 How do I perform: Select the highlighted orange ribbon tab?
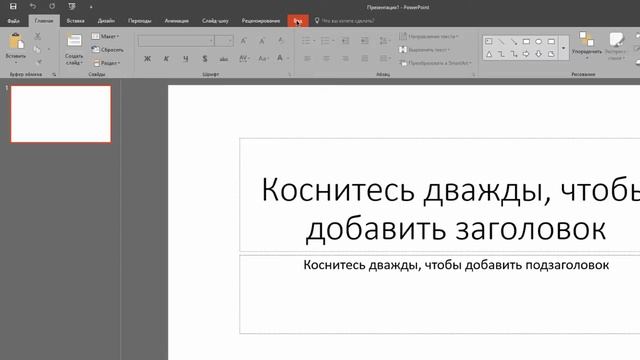[298, 21]
